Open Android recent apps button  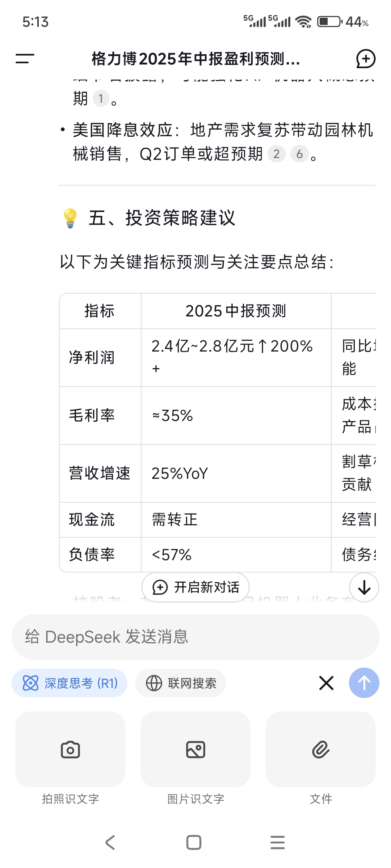point(278,842)
